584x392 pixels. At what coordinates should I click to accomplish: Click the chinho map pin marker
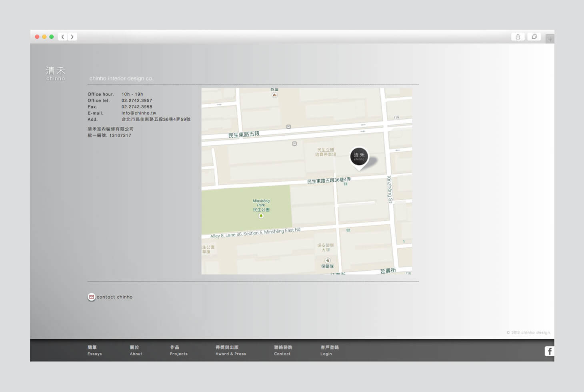coord(359,157)
